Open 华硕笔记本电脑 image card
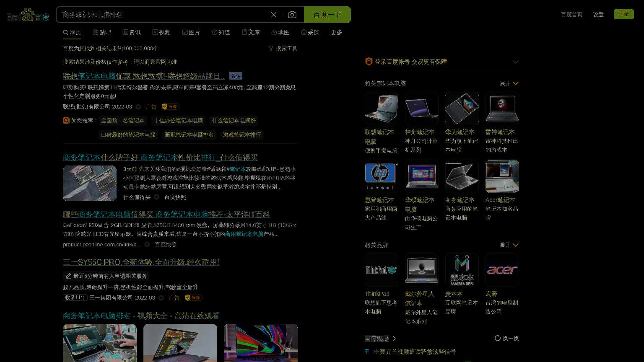The height and width of the screenshot is (362, 644). 422,176
